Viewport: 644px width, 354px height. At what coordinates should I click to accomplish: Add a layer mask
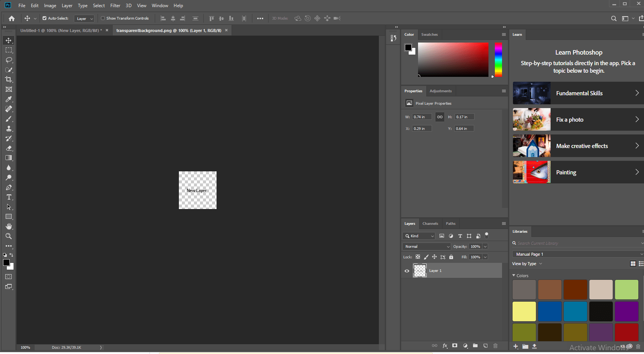click(x=455, y=346)
